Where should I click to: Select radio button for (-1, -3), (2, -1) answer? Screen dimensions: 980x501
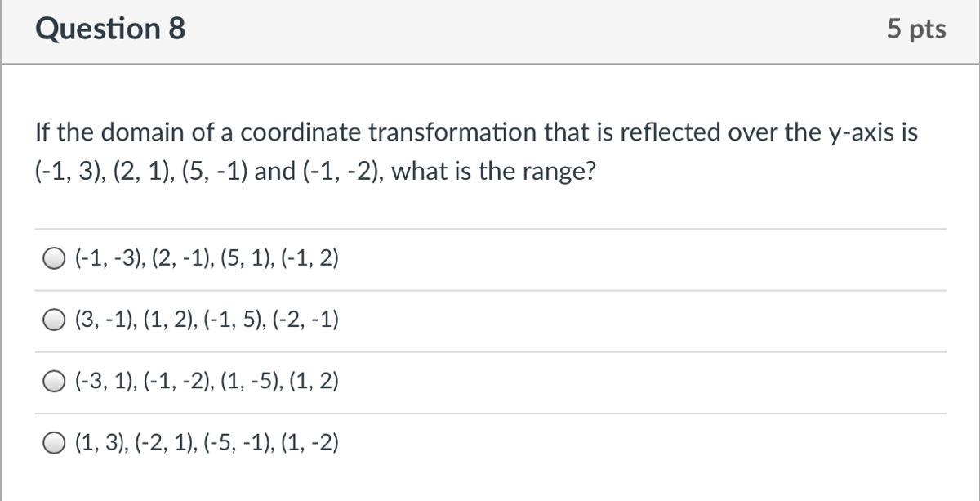click(x=54, y=259)
